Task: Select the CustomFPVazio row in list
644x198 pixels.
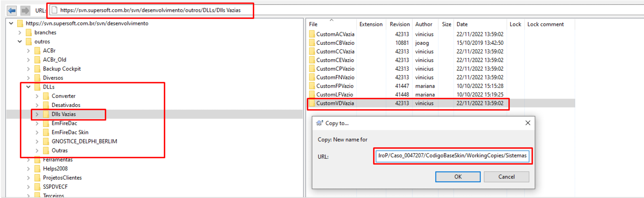Action: tap(335, 86)
